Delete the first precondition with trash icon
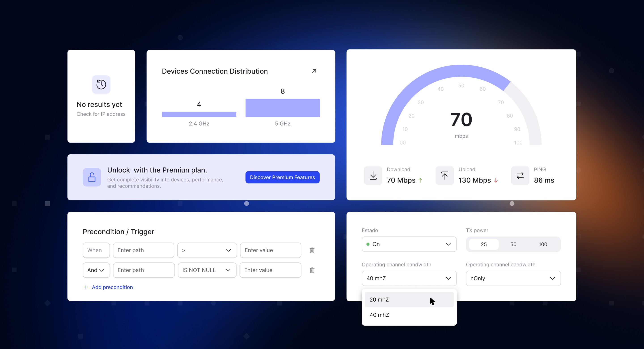644x349 pixels. click(312, 250)
